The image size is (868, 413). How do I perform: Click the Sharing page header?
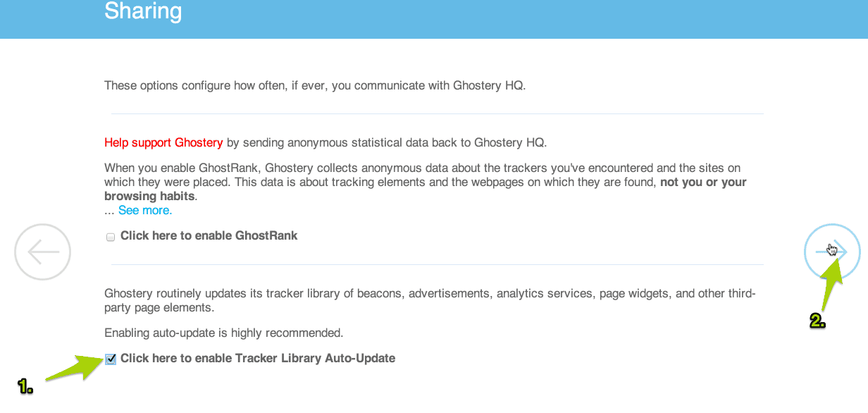click(143, 11)
